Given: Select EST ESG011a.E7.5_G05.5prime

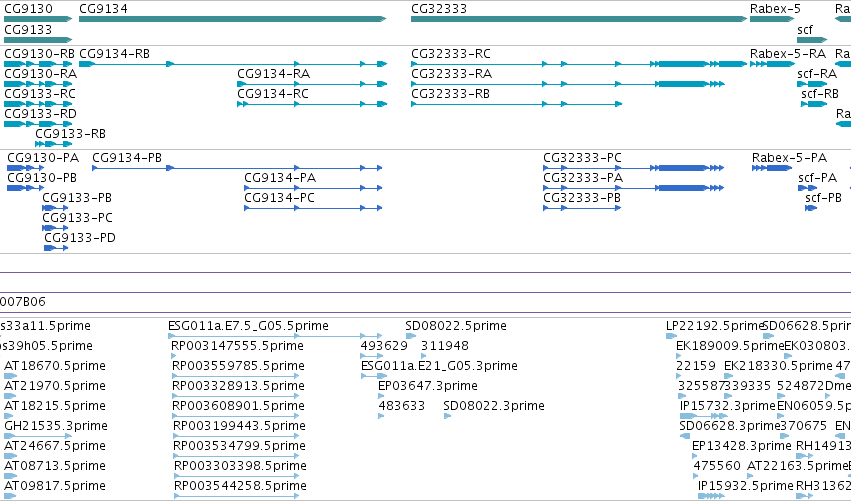Looking at the screenshot, I should [249, 326].
